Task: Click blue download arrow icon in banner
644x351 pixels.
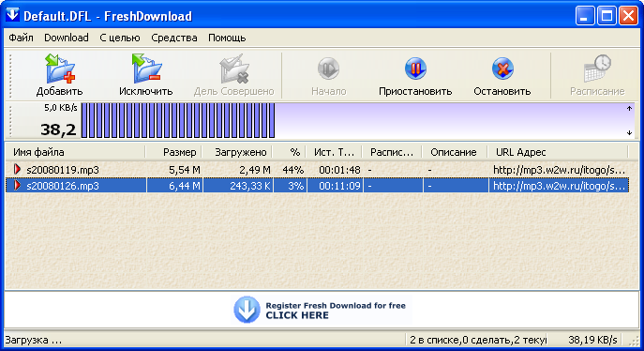Action: click(247, 310)
